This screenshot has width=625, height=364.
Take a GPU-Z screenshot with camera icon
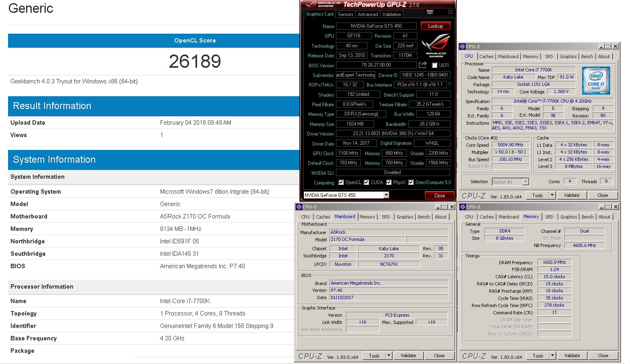point(430,12)
